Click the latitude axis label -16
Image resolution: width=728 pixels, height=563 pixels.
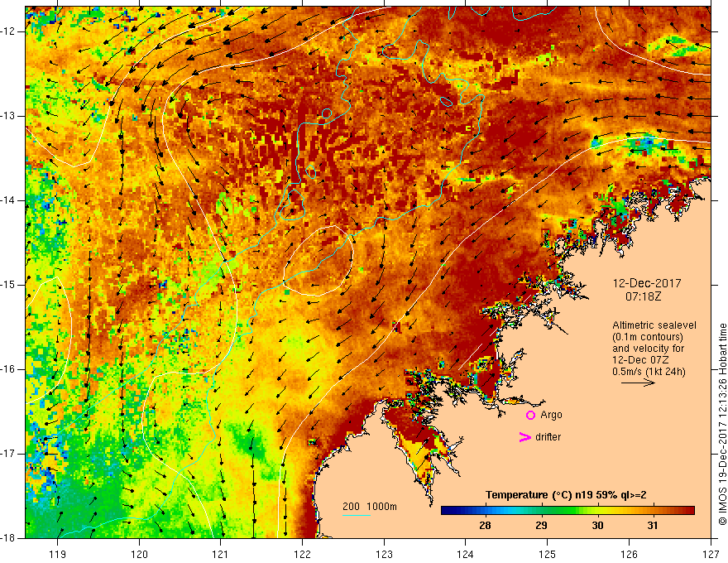click(8, 369)
